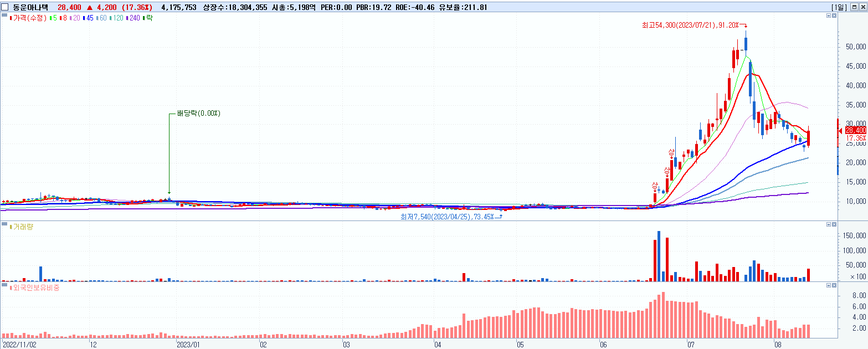Click the PBR:19.72 header entry
The width and height of the screenshot is (868, 349).
tap(374, 7)
